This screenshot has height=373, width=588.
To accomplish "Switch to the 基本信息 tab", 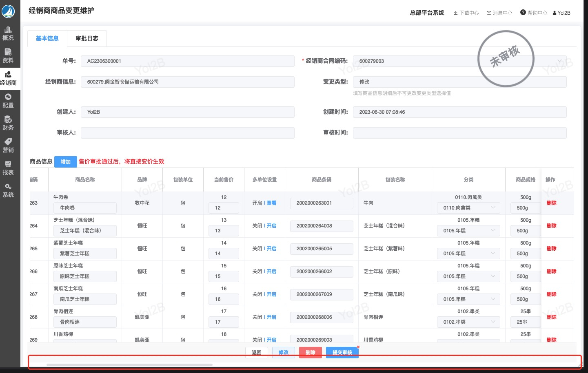I will [x=47, y=38].
